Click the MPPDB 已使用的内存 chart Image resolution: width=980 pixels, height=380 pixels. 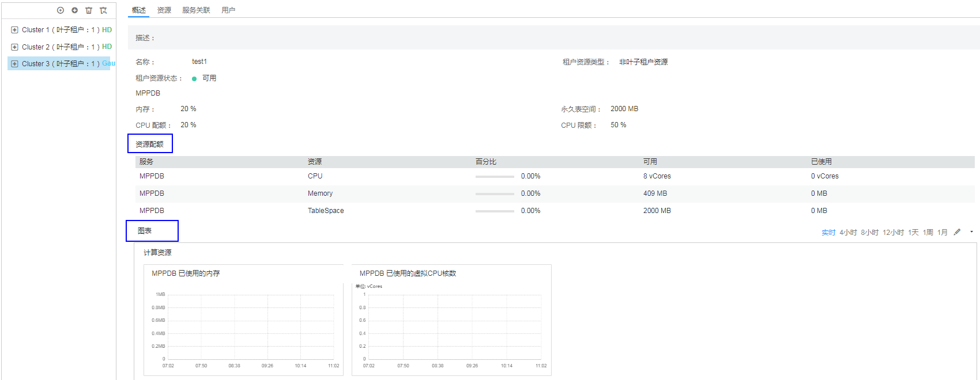point(243,326)
